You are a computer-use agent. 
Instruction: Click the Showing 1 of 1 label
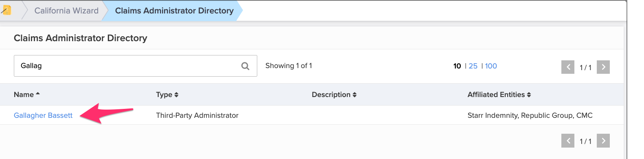[x=289, y=66]
